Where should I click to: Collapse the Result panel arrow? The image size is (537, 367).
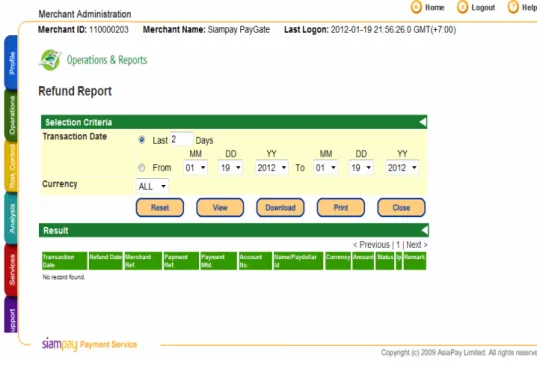point(424,230)
